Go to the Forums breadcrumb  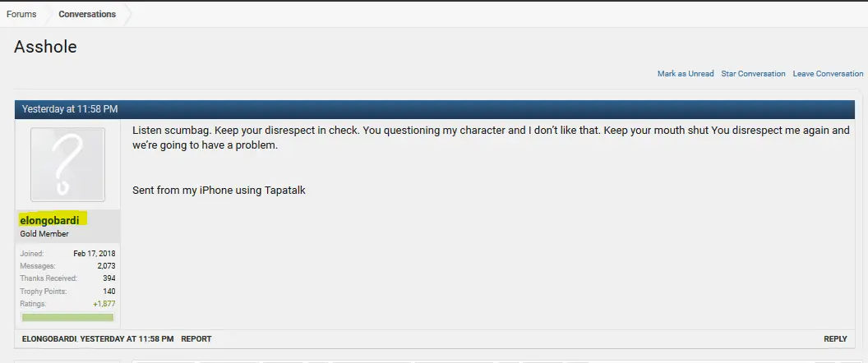[x=21, y=14]
